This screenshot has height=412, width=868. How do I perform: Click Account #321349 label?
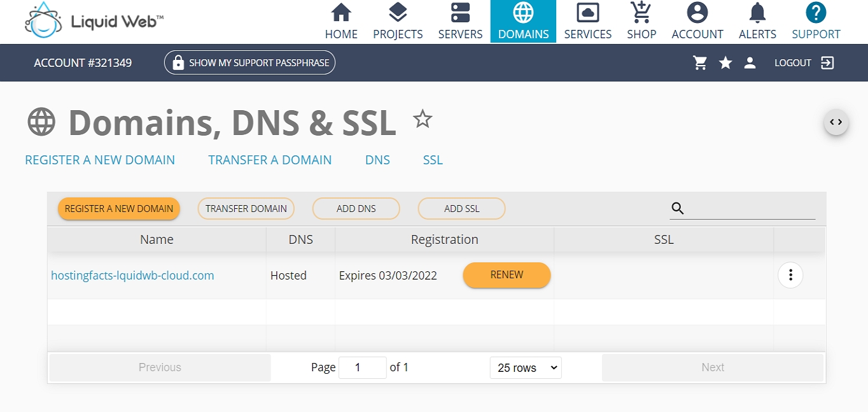[x=83, y=62]
